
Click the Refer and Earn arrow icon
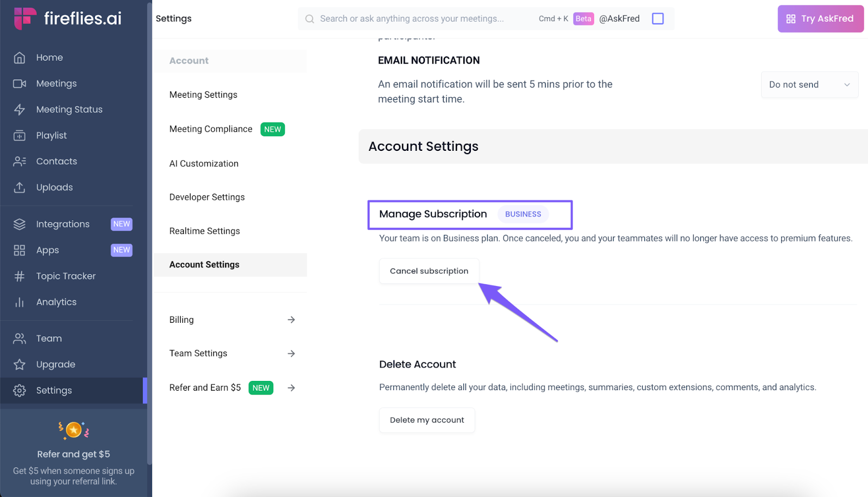point(291,388)
